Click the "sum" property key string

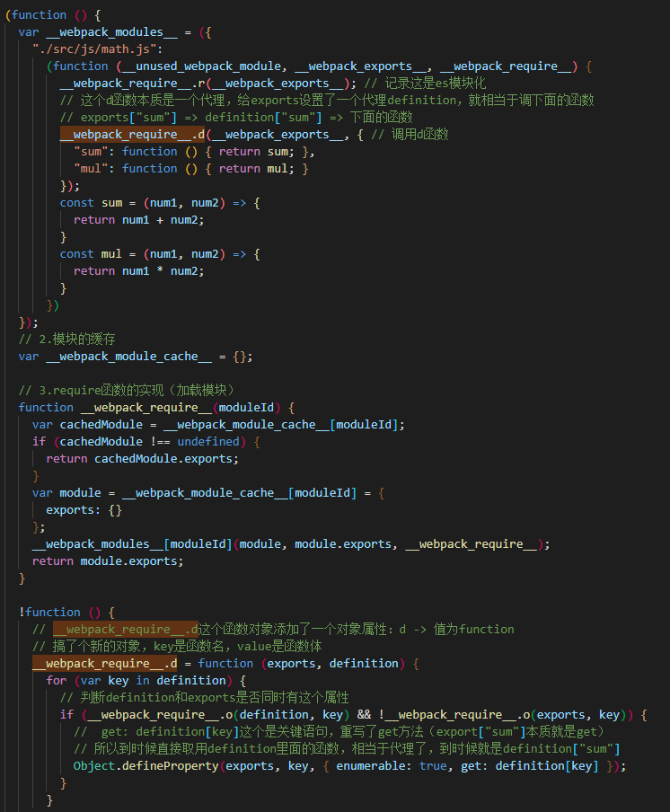(91, 152)
